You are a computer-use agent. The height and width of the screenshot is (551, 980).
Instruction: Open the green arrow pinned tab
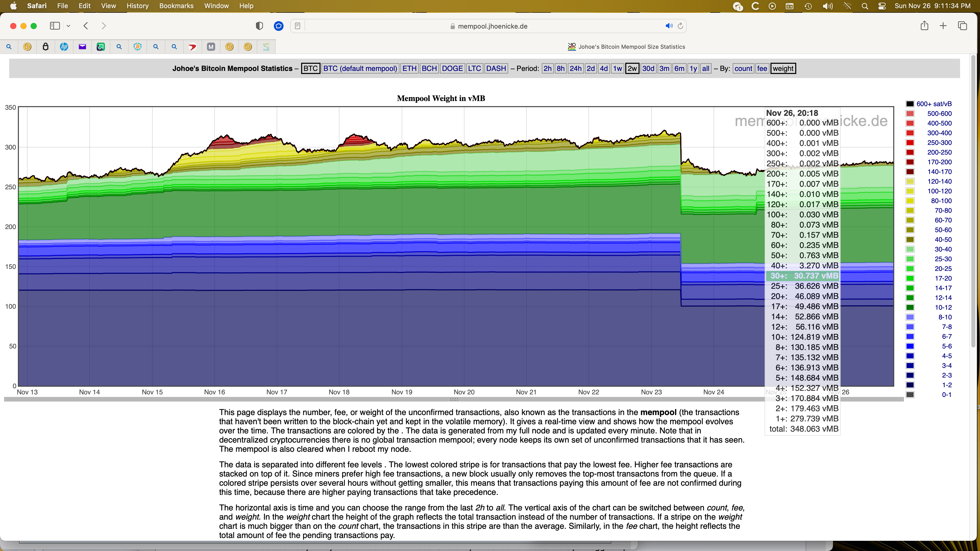point(101,47)
